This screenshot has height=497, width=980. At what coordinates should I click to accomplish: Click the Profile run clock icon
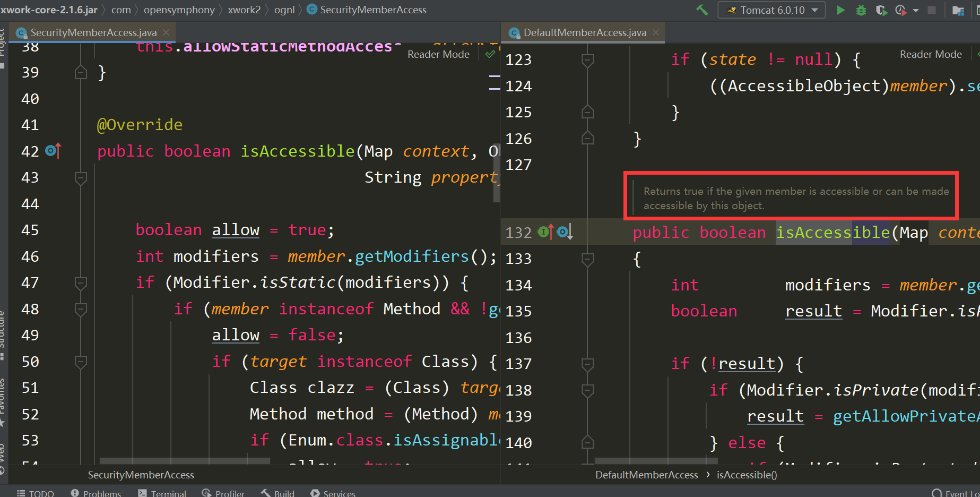(900, 10)
